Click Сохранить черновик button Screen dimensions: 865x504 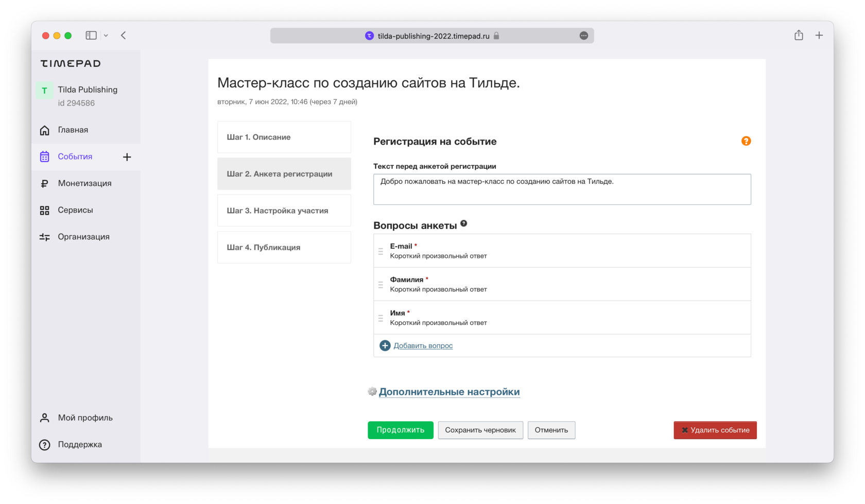[480, 430]
